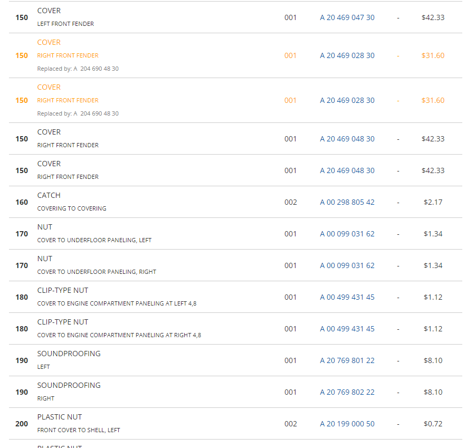Open part number A 20 769 801 22
The image size is (476, 448).
347,360
